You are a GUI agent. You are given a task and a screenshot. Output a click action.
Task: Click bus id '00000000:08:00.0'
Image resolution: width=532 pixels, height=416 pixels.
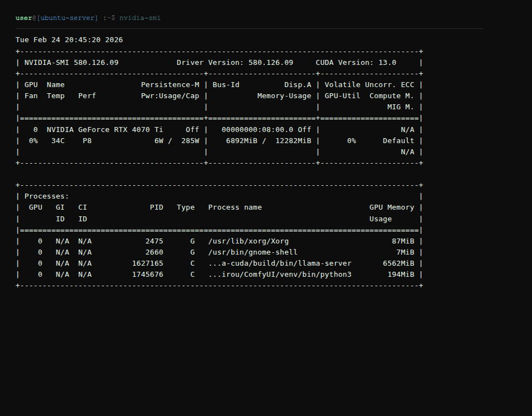click(x=257, y=130)
